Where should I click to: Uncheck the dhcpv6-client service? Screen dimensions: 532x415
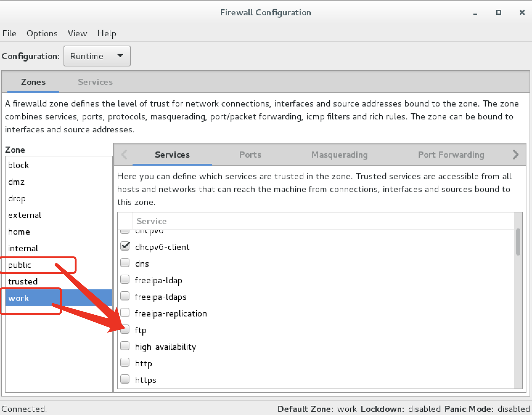pos(125,247)
